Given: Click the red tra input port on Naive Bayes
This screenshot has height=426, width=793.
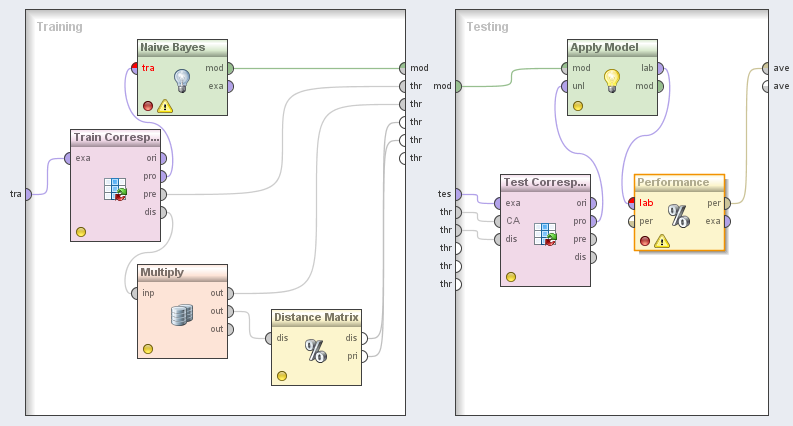Looking at the screenshot, I should click(135, 68).
